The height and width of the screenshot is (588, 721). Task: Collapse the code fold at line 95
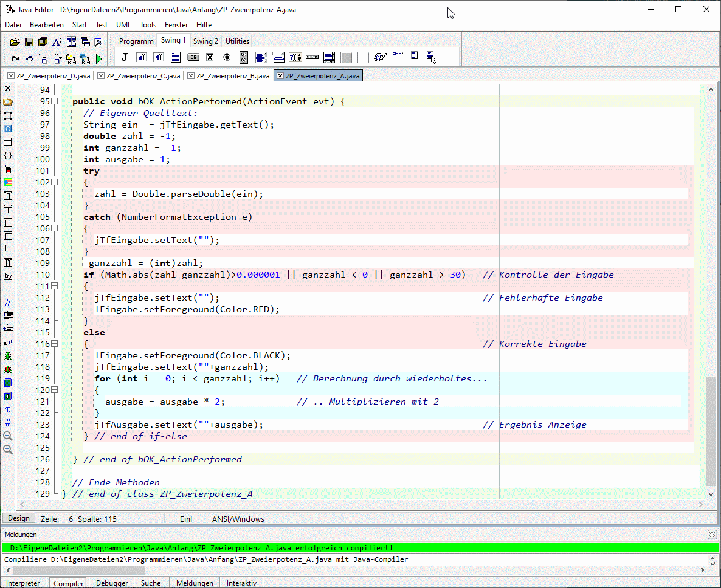click(54, 101)
